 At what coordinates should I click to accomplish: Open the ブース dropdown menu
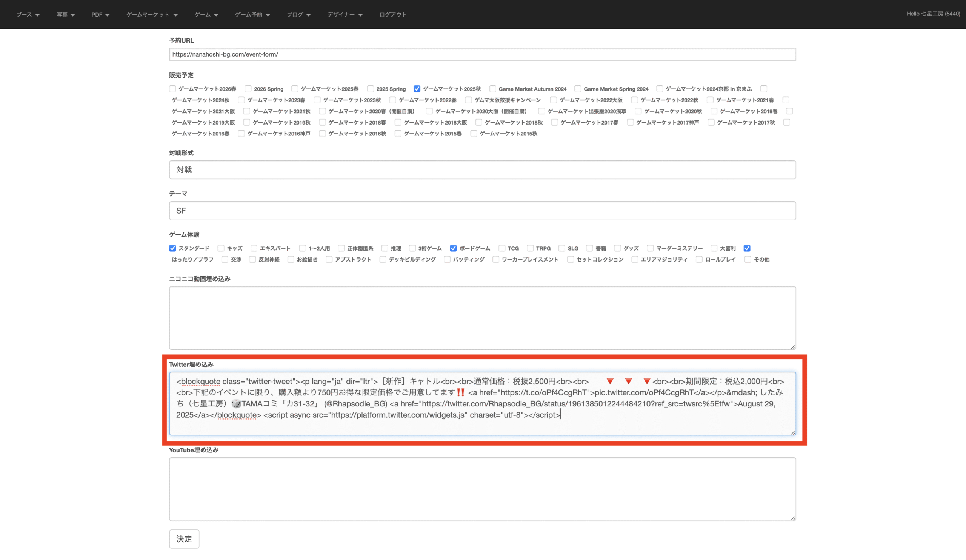click(28, 15)
